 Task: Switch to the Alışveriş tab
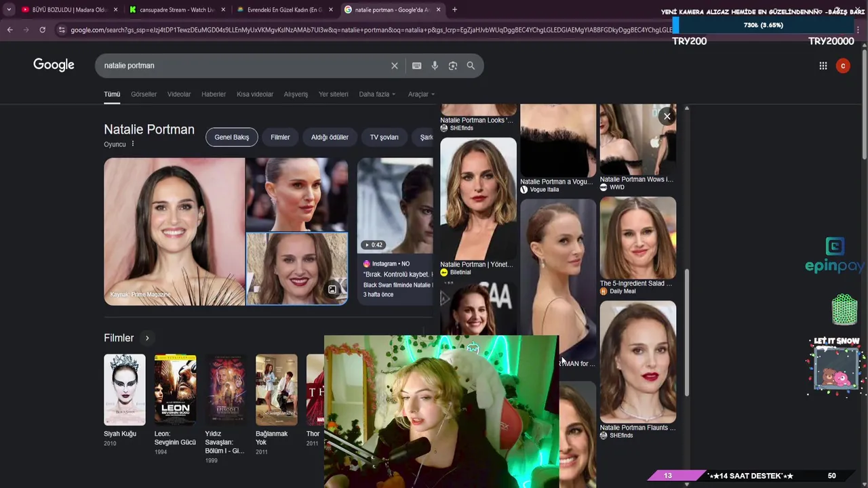click(x=296, y=94)
